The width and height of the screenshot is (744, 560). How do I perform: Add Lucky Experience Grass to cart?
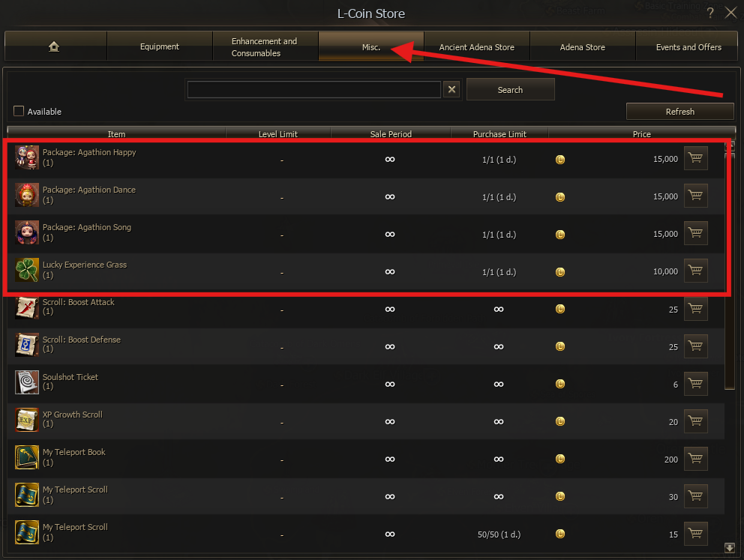tap(695, 271)
